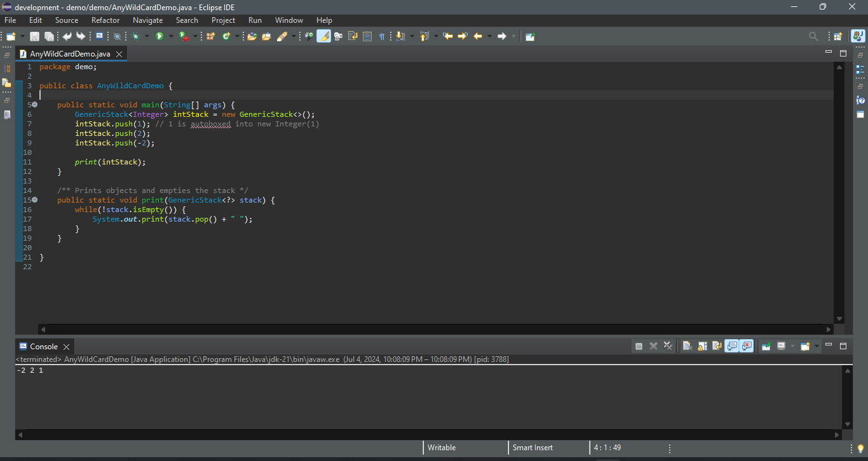Maximize the Console view
868x461 pixels.
pos(843,346)
